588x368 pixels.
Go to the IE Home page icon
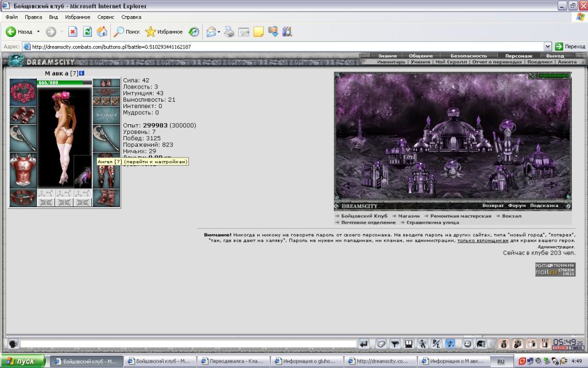102,32
